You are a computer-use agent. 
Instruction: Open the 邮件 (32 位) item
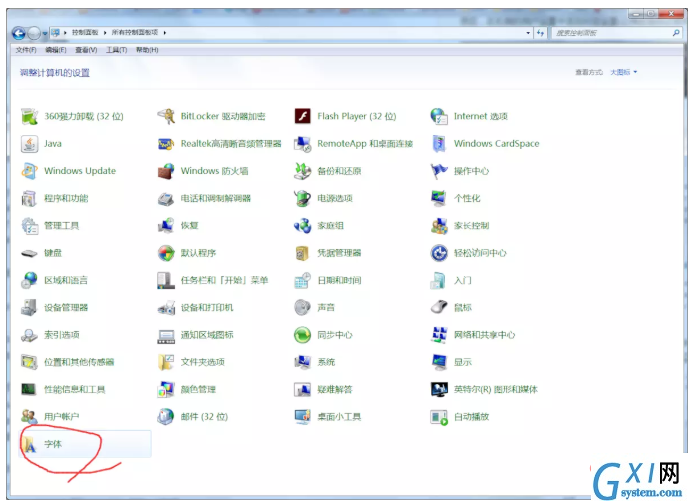pyautogui.click(x=193, y=417)
